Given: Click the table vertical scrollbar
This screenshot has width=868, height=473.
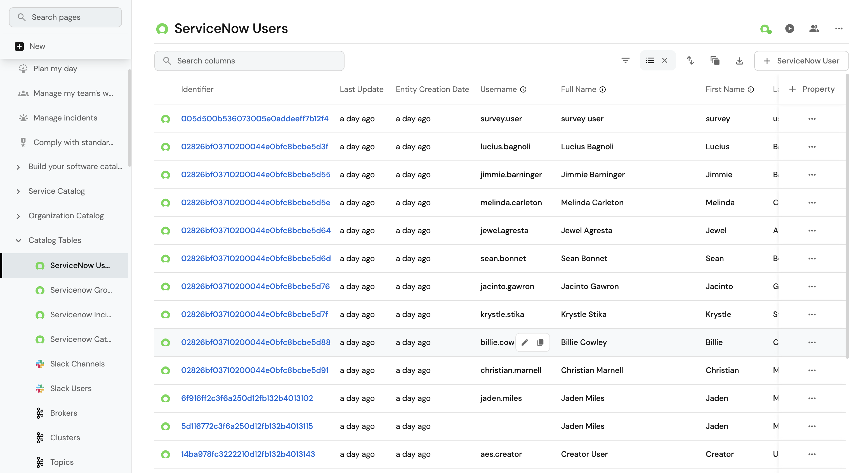Looking at the screenshot, I should pos(847,216).
